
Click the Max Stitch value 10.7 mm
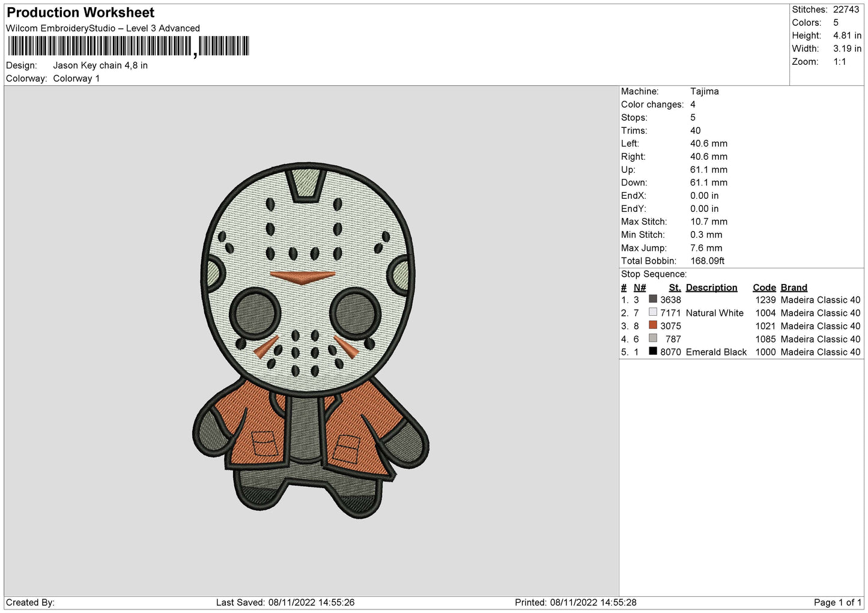[x=709, y=222]
